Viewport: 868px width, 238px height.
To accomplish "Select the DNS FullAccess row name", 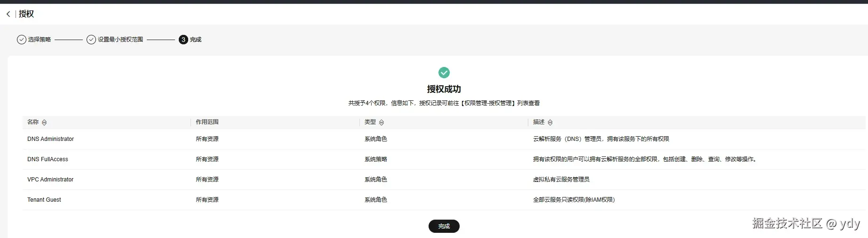I will (x=48, y=159).
